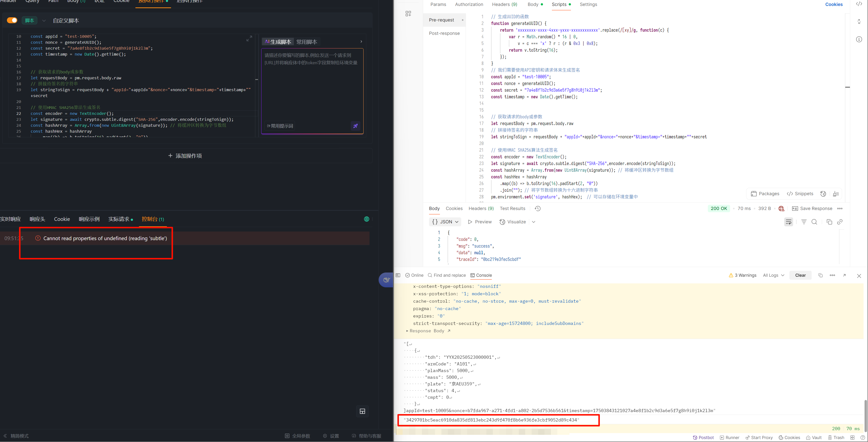Open the 脚本 type dropdown arrow
This screenshot has width=868, height=442.
(44, 21)
